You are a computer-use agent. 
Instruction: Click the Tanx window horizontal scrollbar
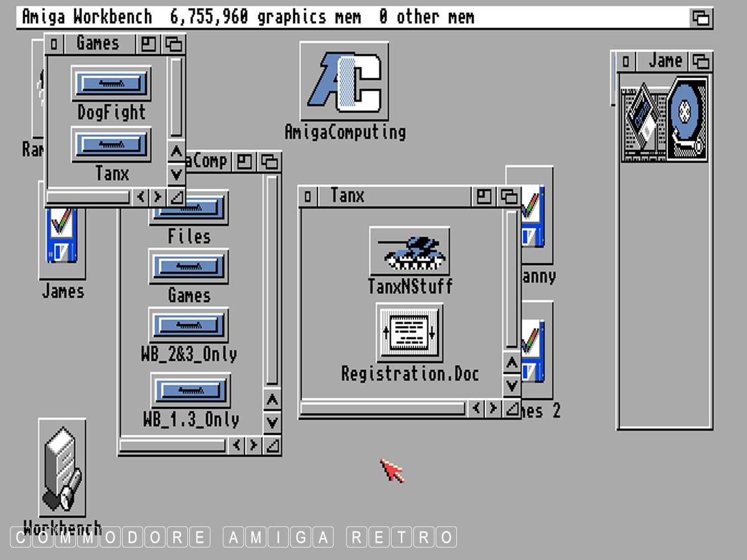pos(383,409)
